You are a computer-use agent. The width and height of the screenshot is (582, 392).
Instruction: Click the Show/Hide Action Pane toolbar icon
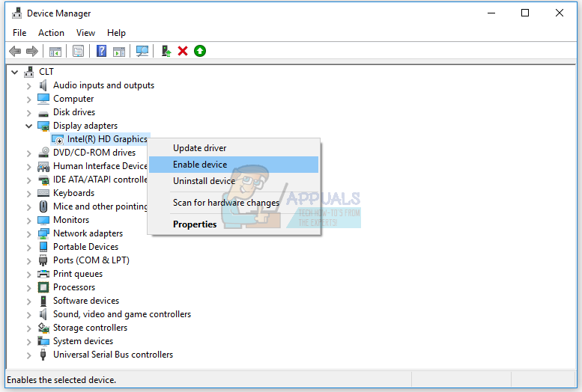coord(119,51)
